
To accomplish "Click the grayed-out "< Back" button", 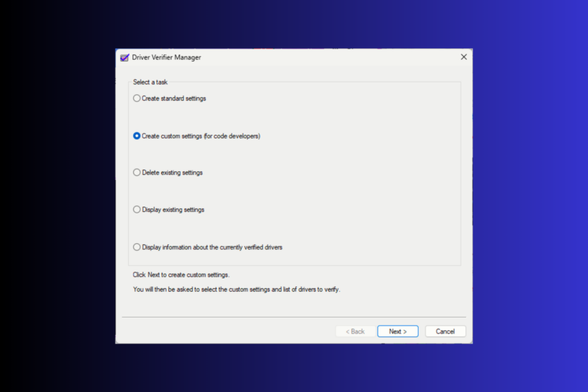I will pyautogui.click(x=355, y=331).
